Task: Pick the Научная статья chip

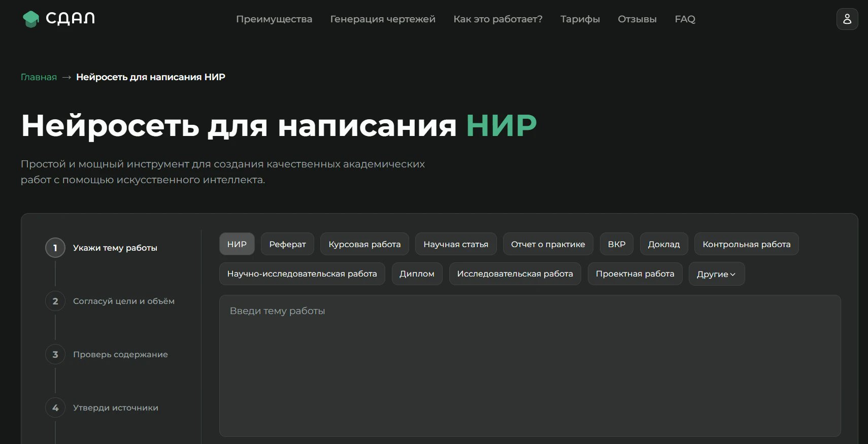Action: point(456,244)
